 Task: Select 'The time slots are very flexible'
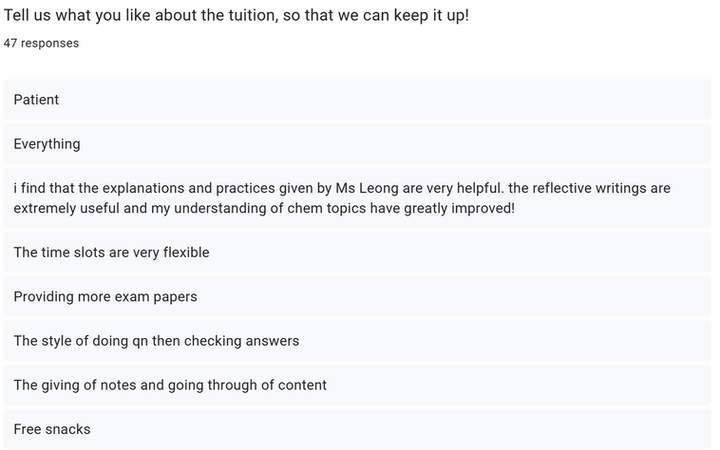tap(357, 252)
